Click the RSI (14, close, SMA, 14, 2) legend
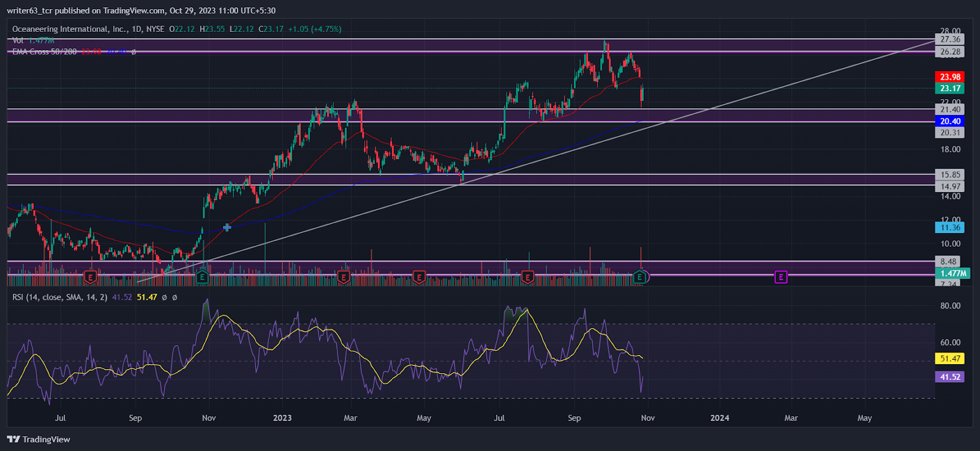 pos(60,297)
